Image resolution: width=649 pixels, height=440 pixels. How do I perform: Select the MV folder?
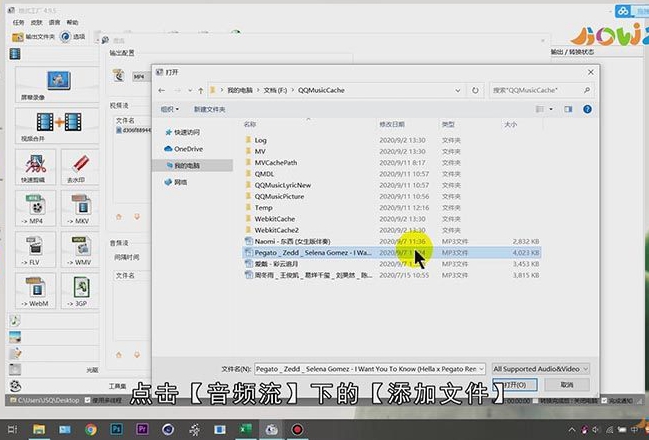(x=260, y=151)
